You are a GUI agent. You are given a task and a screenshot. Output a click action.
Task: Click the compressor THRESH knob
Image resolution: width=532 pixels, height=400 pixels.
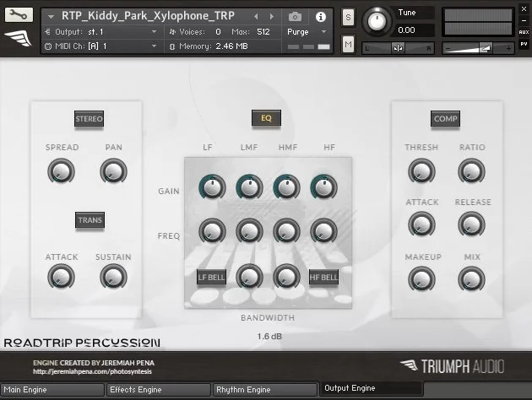(x=421, y=171)
